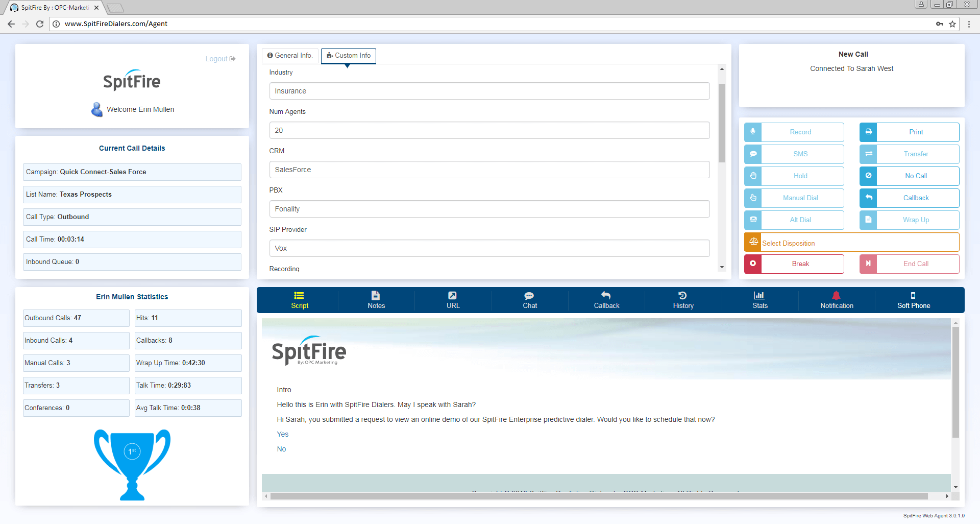Select the Custom Info tab
Viewport: 980px width, 524px height.
coord(349,56)
